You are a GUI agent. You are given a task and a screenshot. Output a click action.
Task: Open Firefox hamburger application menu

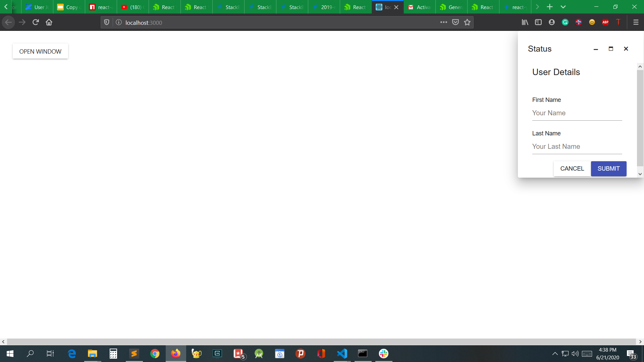point(636,22)
